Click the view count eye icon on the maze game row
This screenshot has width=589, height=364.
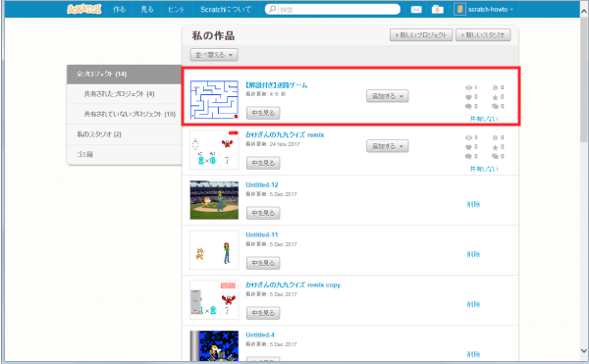click(x=468, y=87)
